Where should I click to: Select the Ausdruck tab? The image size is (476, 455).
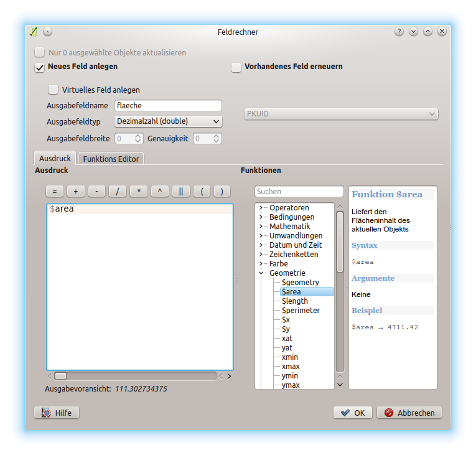point(55,159)
